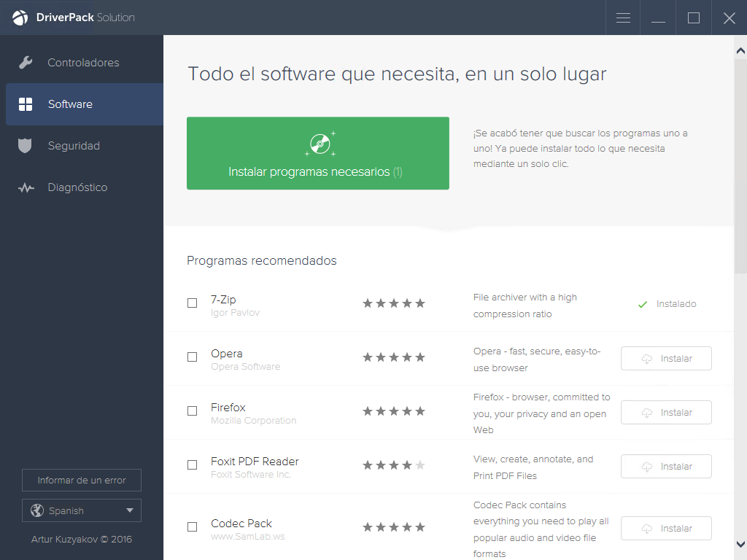Open the hamburger menu in title bar
This screenshot has height=560, width=747.
tap(623, 17)
